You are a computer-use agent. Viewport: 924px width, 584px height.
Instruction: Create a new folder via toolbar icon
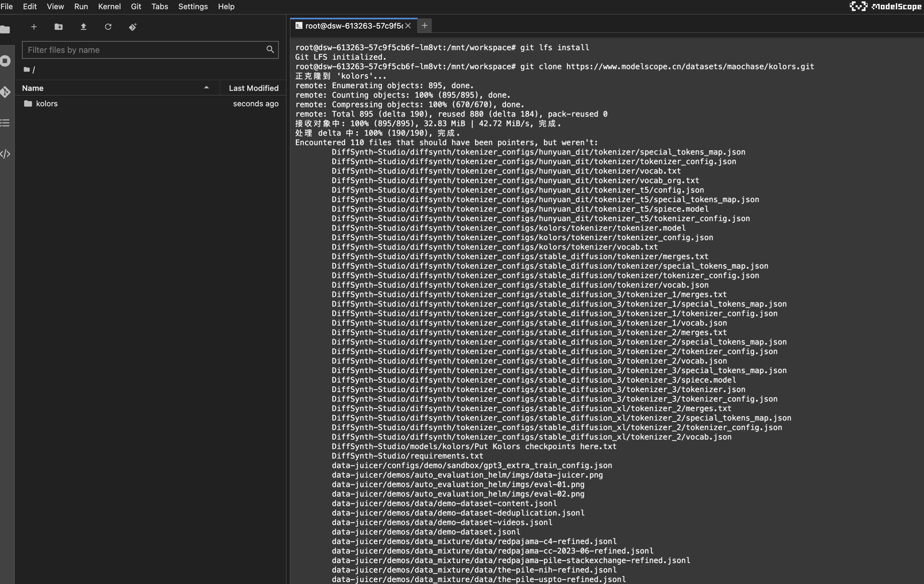tap(58, 27)
